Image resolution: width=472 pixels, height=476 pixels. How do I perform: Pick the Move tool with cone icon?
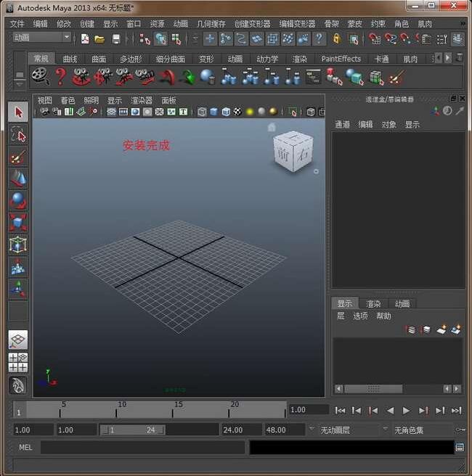(18, 178)
